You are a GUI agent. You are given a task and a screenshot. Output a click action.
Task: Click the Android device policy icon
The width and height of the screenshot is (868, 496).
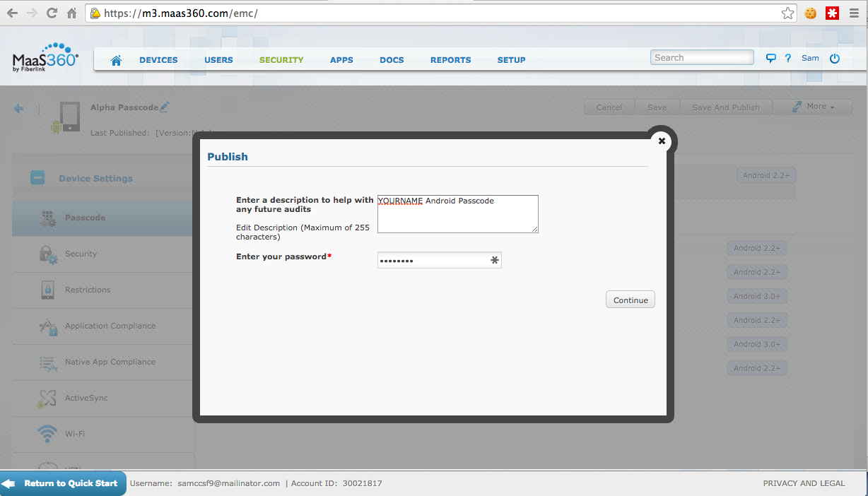65,117
